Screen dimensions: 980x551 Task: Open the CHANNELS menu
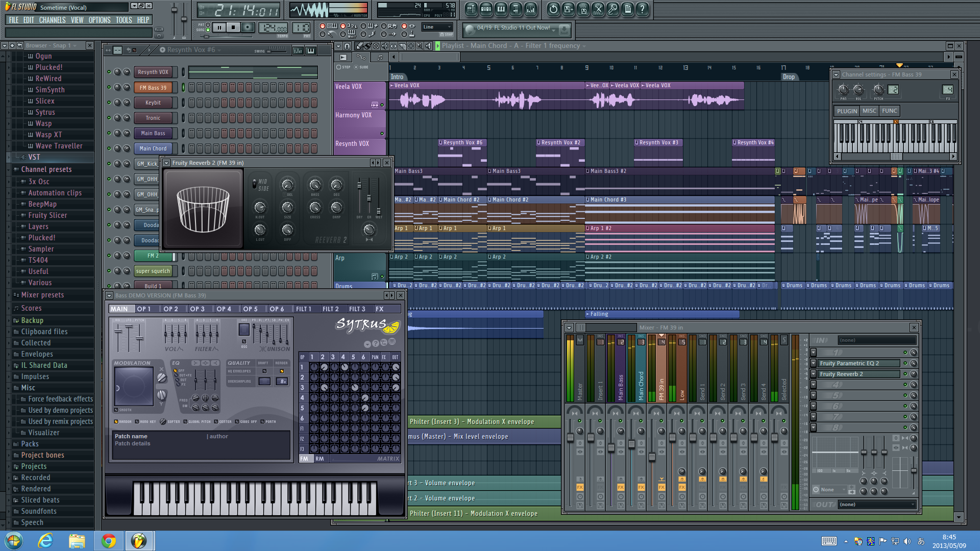coord(52,20)
